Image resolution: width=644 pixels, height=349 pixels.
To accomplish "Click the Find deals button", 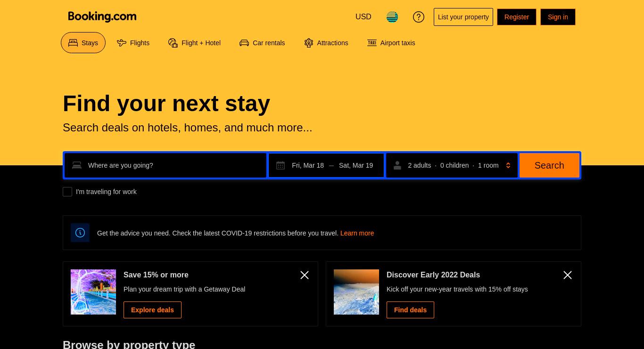I will click(410, 310).
